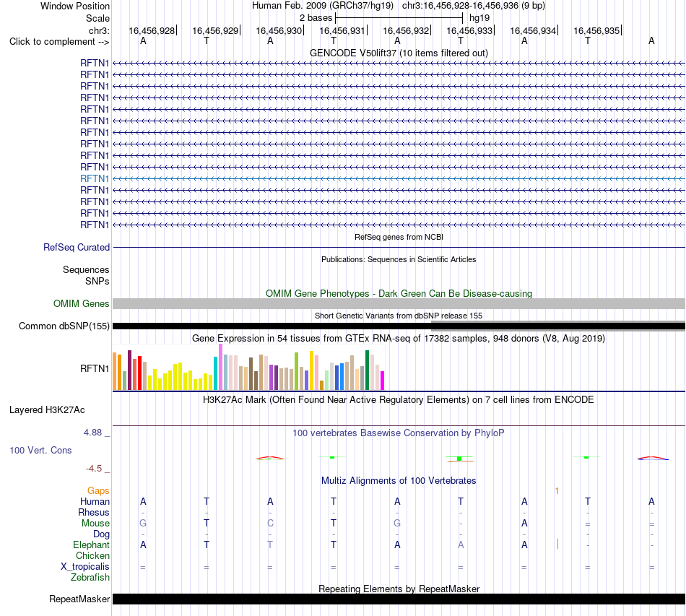The image size is (686, 616).
Task: Open the GENCODE V50lift37 track title
Action: (x=399, y=53)
